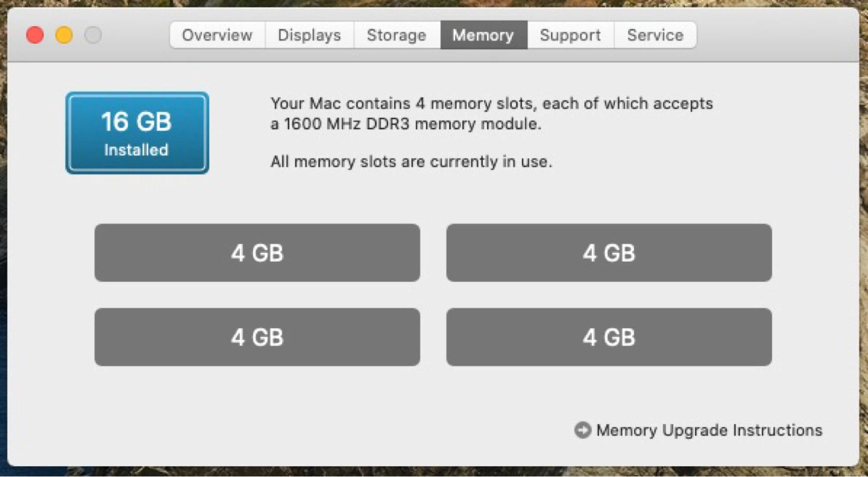Image resolution: width=868 pixels, height=477 pixels.
Task: Close the window with the red button
Action: tap(35, 35)
